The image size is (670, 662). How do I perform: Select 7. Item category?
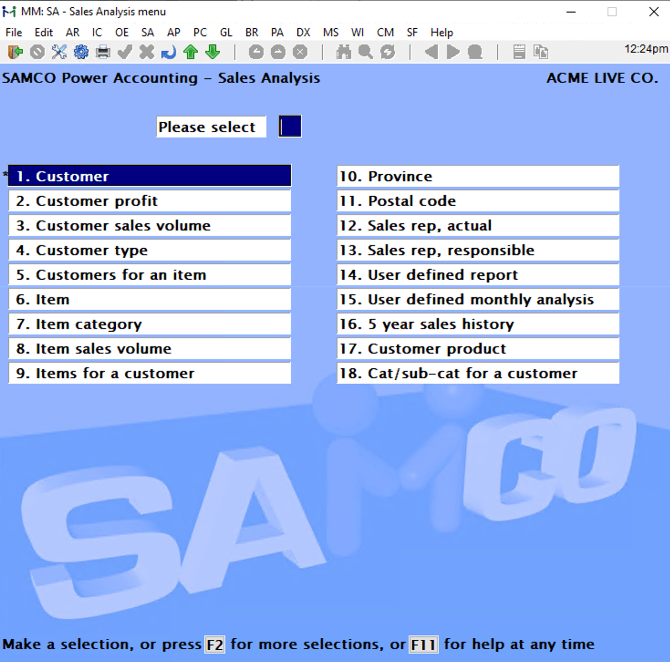point(150,324)
